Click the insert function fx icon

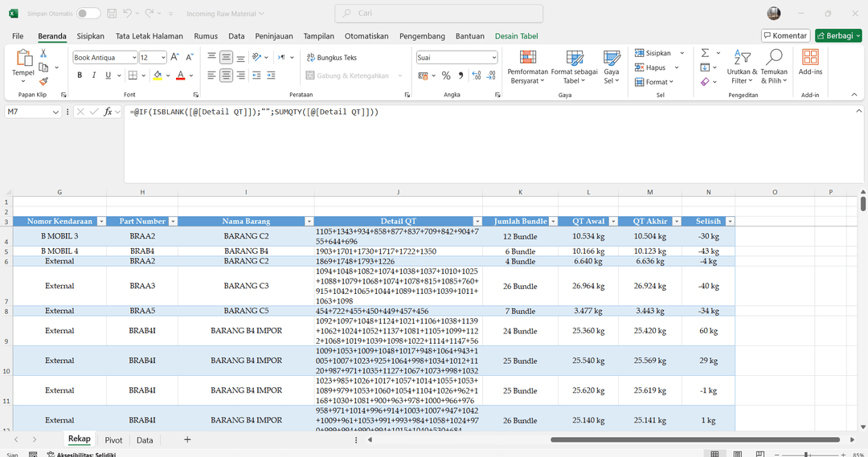(x=108, y=112)
